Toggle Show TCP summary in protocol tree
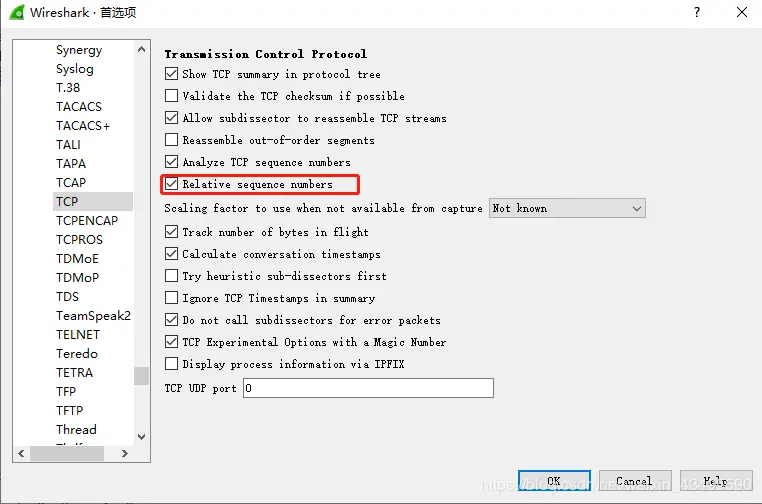The image size is (762, 504). point(172,74)
